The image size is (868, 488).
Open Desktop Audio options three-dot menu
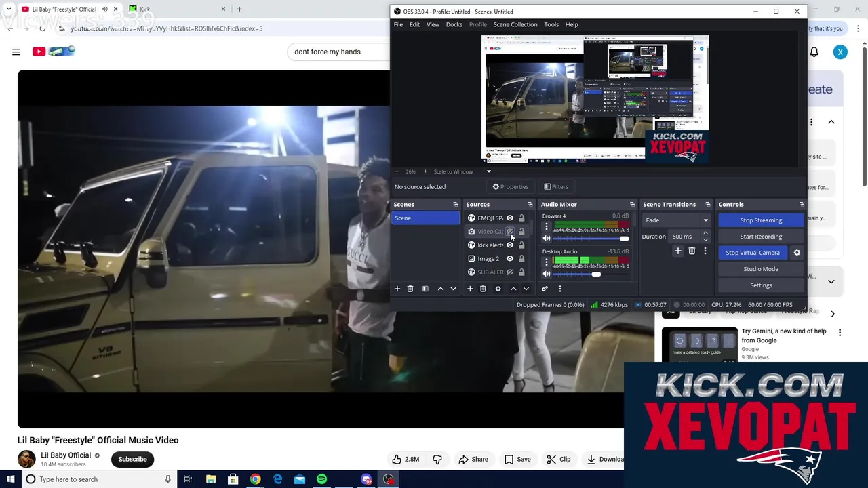[547, 262]
